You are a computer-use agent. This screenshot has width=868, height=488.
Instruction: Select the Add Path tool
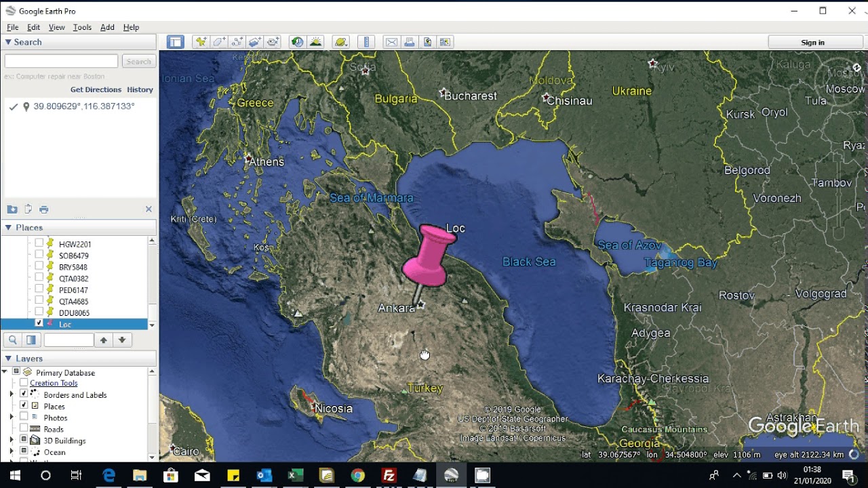pos(237,42)
